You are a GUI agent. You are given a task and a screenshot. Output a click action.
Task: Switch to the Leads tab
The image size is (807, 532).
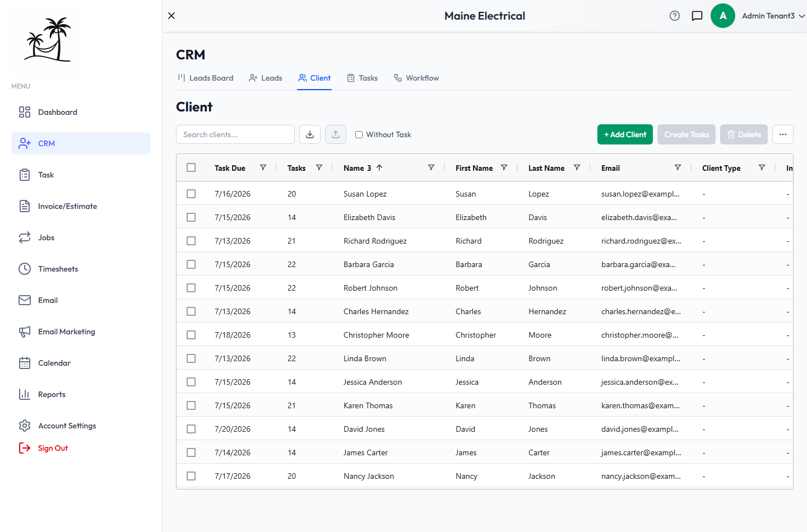[266, 78]
